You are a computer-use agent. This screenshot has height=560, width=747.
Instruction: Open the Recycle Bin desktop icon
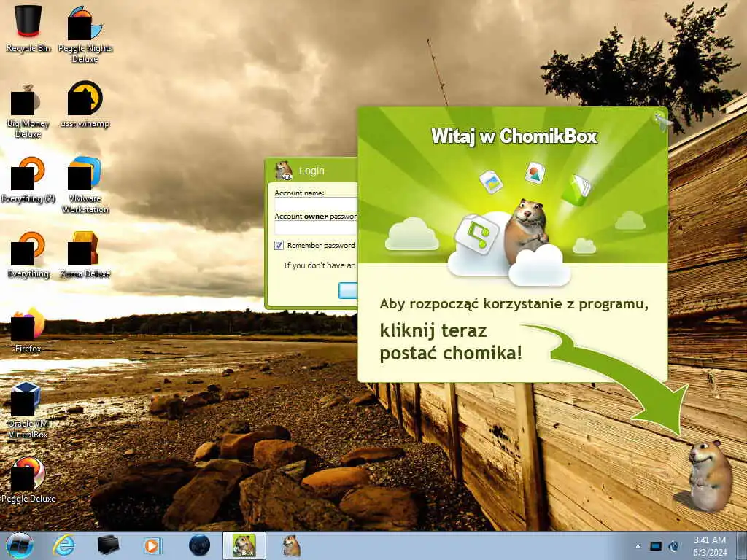(x=28, y=27)
